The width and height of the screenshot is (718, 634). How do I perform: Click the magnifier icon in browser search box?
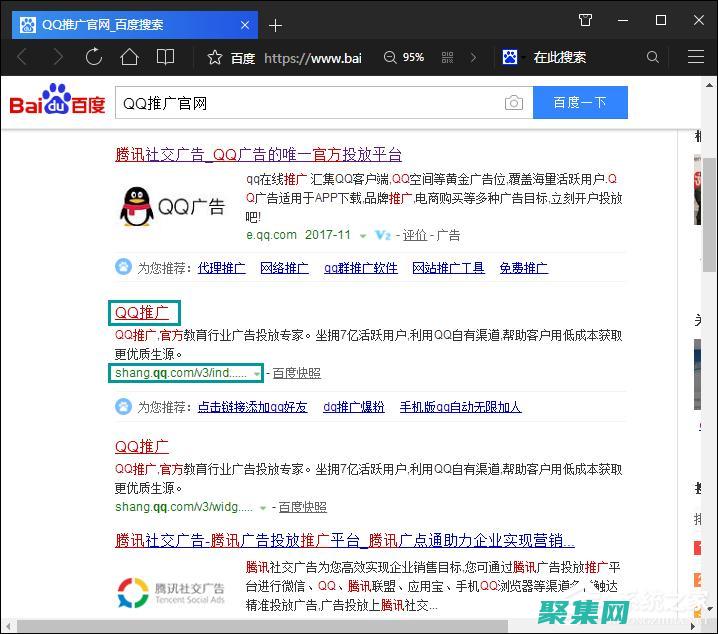[x=653, y=58]
